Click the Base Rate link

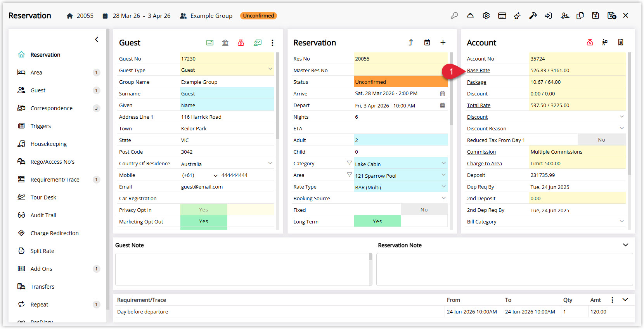(x=478, y=71)
